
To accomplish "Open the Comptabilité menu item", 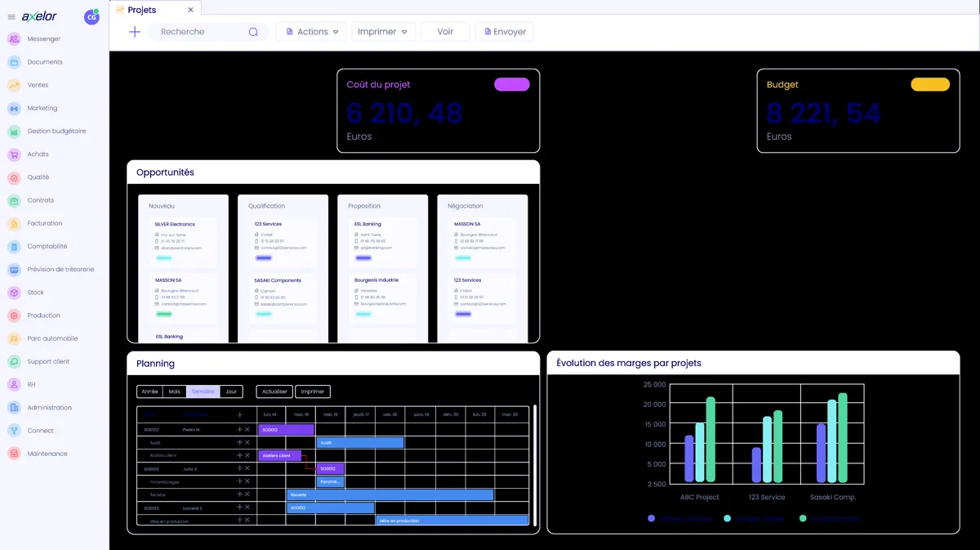I will point(47,246).
